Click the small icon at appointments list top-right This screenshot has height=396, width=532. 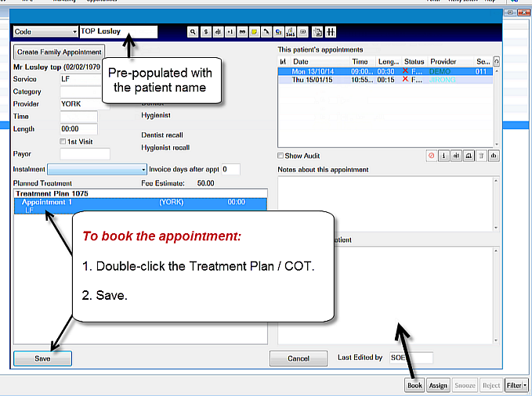point(497,61)
